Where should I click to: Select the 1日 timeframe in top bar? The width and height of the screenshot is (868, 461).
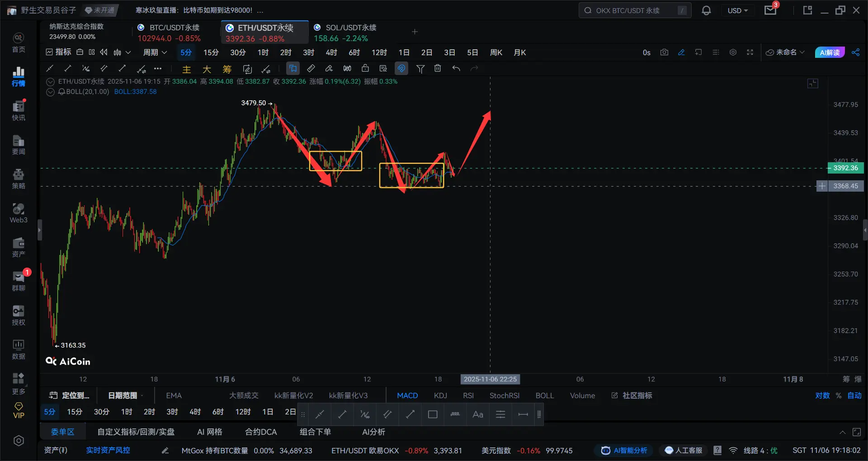tap(404, 52)
